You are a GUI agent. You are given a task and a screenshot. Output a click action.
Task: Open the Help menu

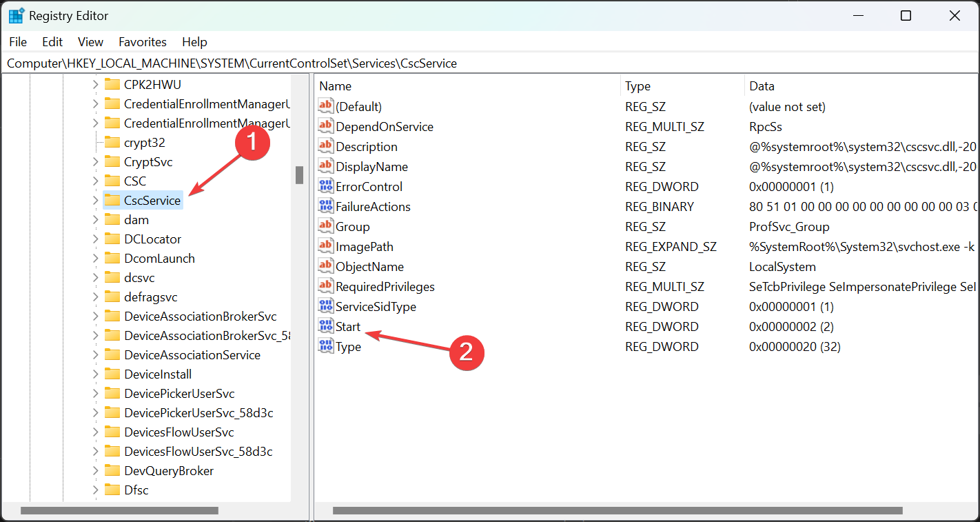[x=194, y=41]
